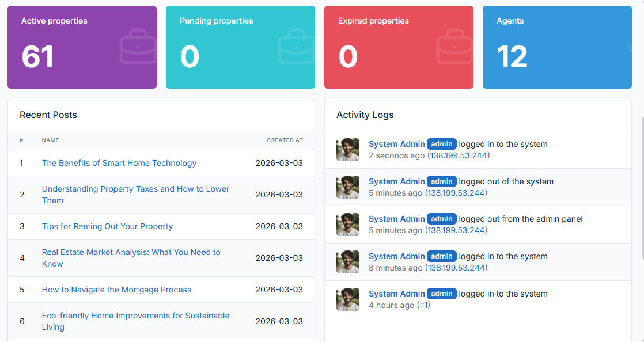Click the briefcase icon in Expired properties card
The height and width of the screenshot is (342, 644).
(454, 47)
